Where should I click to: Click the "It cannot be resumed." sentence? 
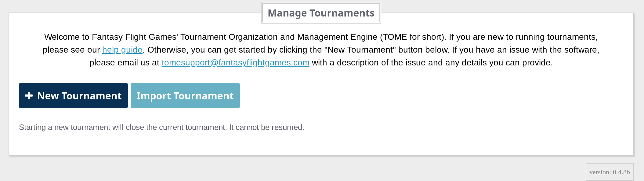[266, 127]
